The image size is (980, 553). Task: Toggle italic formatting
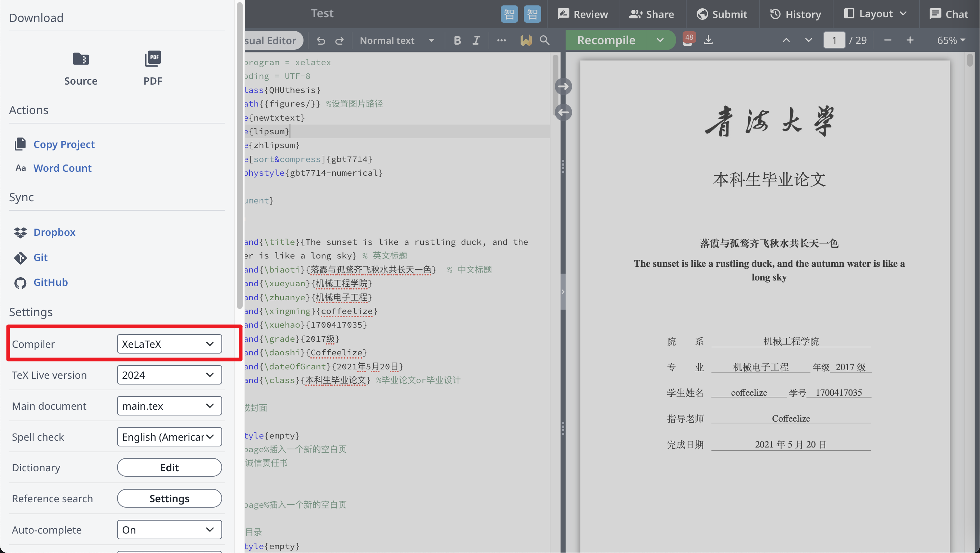(476, 40)
